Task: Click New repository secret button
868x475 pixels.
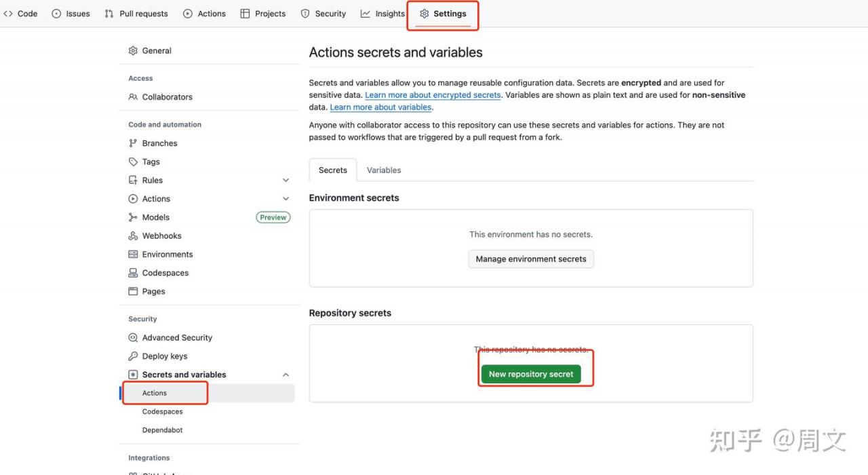Action: point(531,374)
